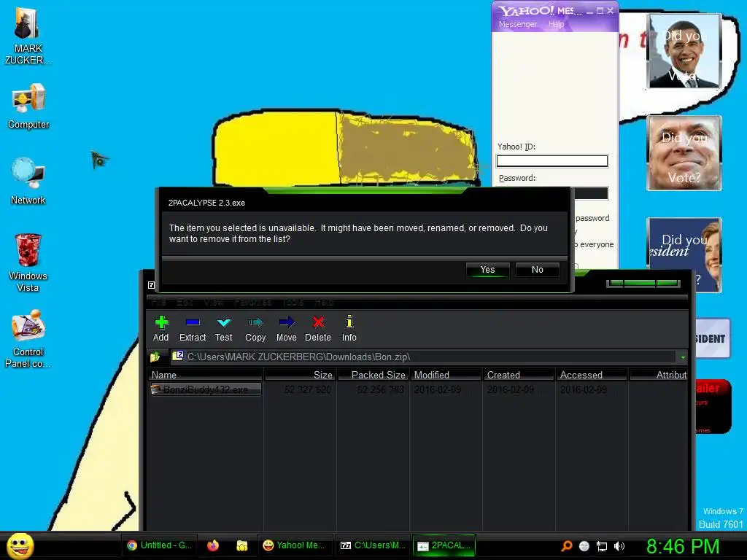Viewport: 747px width, 560px height.
Task: Click the Extract toolbar icon in 7-Zip
Action: [x=193, y=329]
